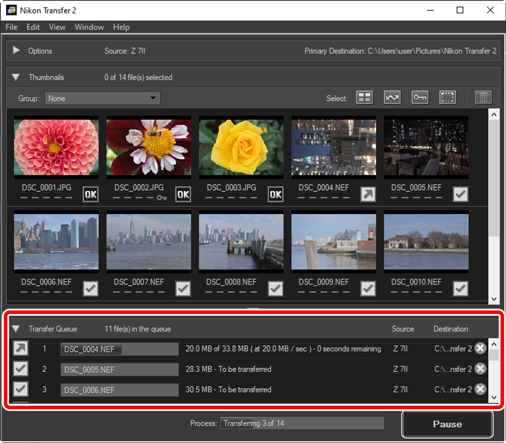Screen dimensions: 506x443
Task: Collapse the Transfer Queue section
Action: [16, 329]
